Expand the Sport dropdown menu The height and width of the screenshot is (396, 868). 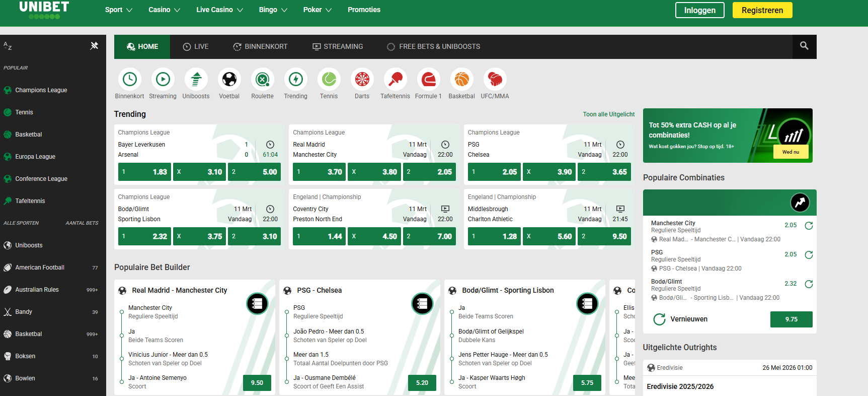tap(119, 10)
